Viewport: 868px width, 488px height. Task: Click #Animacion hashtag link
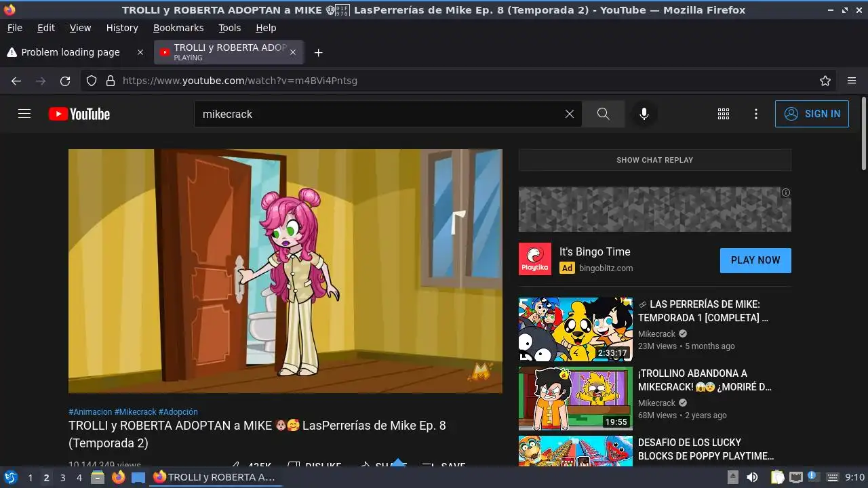90,412
